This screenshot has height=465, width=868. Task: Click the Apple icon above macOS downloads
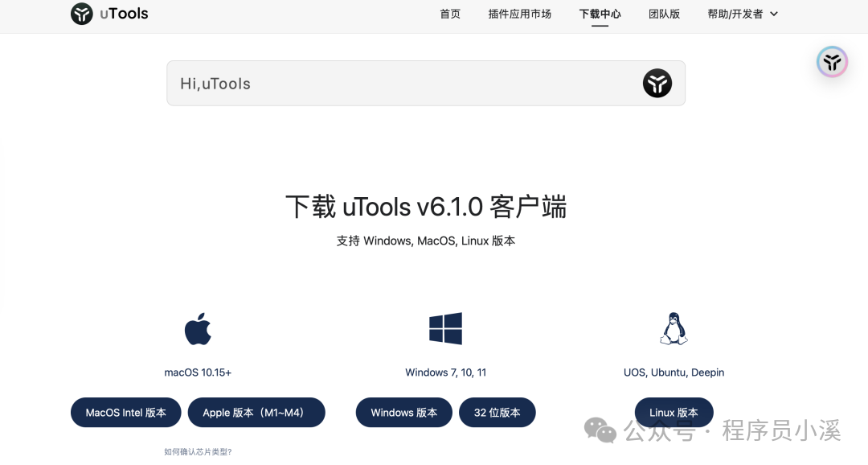[x=198, y=328]
